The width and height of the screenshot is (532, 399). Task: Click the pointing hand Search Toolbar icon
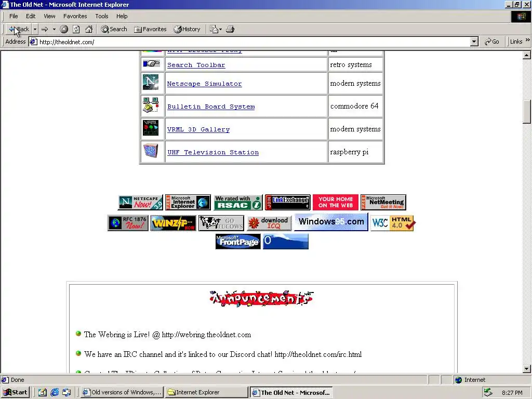[x=151, y=63]
